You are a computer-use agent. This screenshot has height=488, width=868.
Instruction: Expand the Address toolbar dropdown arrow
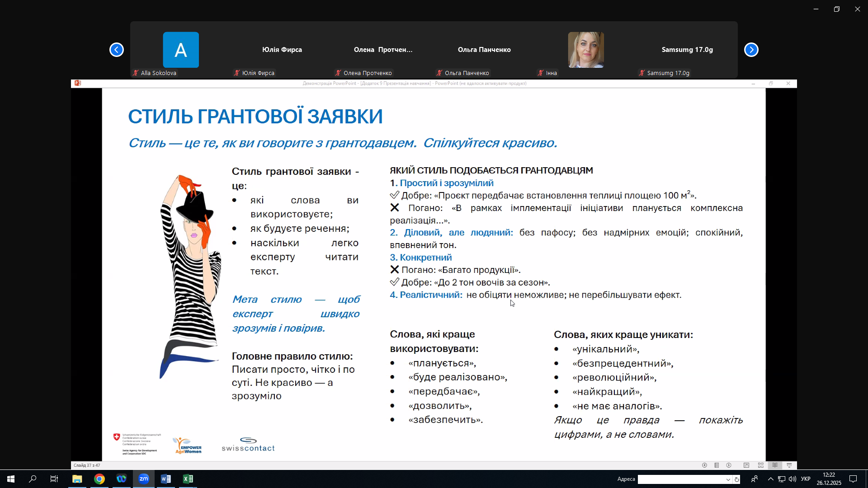728,479
